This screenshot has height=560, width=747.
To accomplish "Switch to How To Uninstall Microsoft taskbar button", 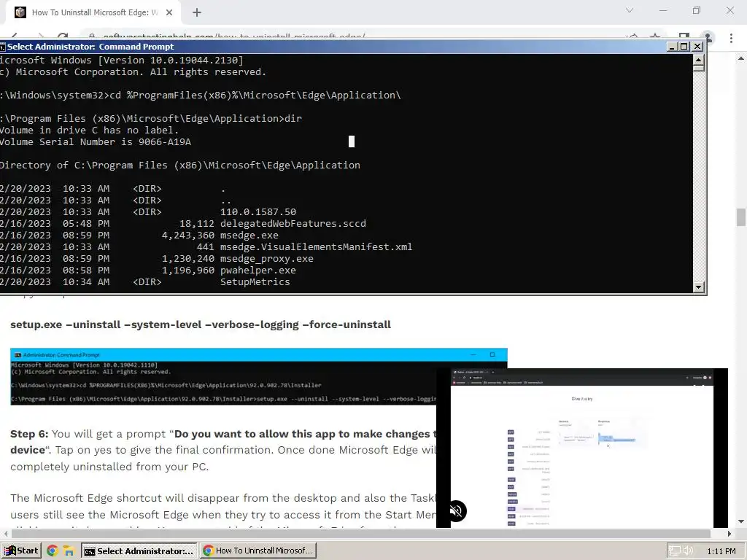I will click(x=258, y=551).
